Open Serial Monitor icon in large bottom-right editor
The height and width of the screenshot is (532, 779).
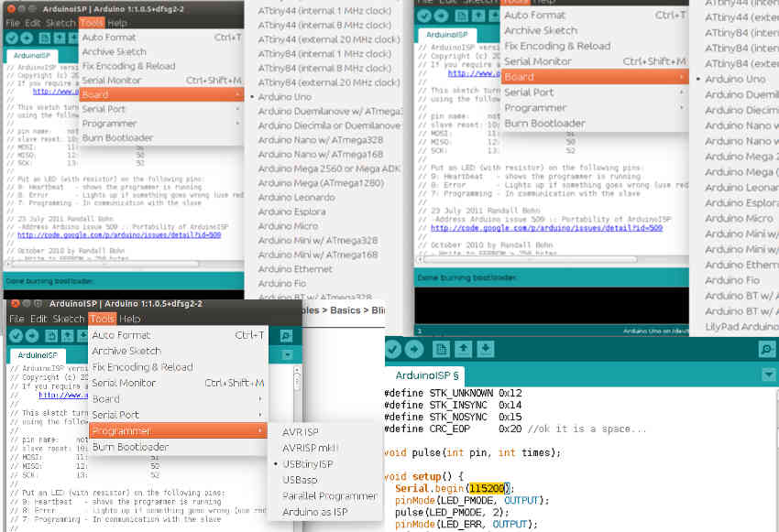coord(767,350)
